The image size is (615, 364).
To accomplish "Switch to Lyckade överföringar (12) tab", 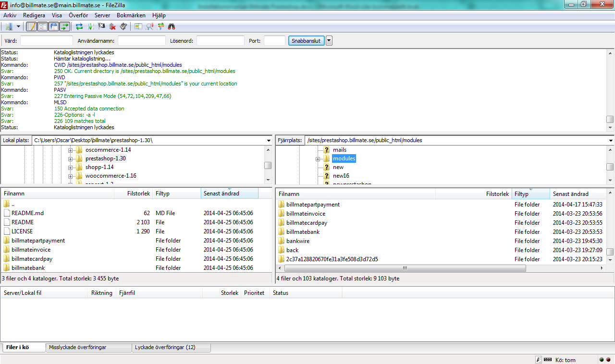I will (x=171, y=347).
